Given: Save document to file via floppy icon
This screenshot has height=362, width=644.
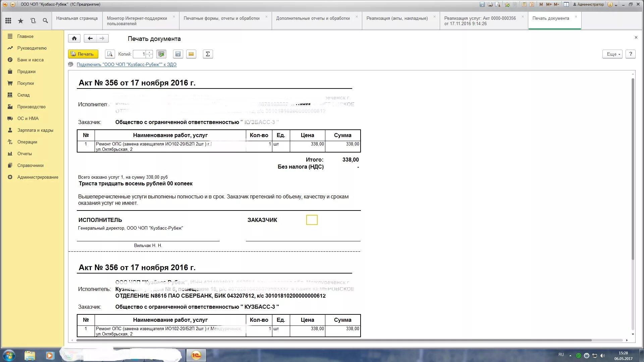Looking at the screenshot, I should (x=178, y=54).
